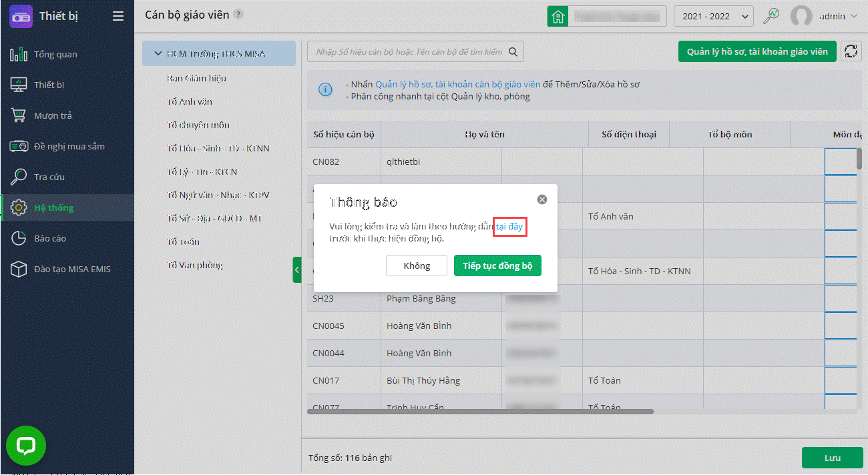The image size is (868, 475).
Task: Select Tổ Sử - Địa - GDCD - MT group
Action: [x=214, y=218]
